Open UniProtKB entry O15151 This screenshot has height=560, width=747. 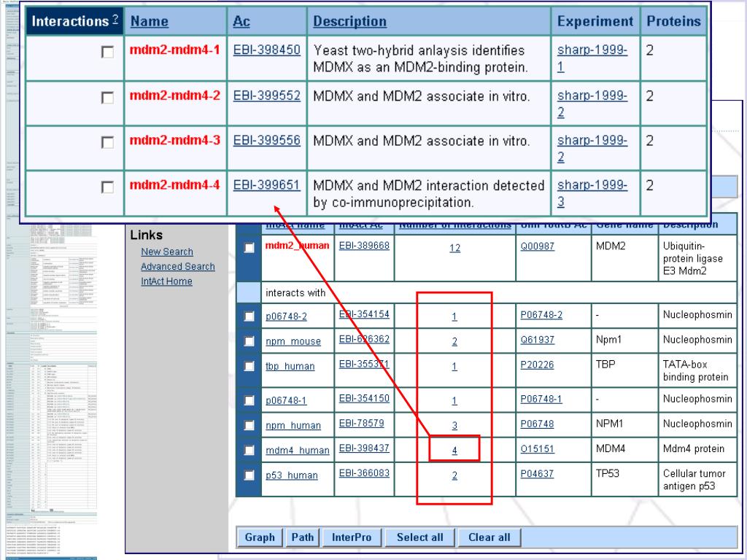[537, 448]
